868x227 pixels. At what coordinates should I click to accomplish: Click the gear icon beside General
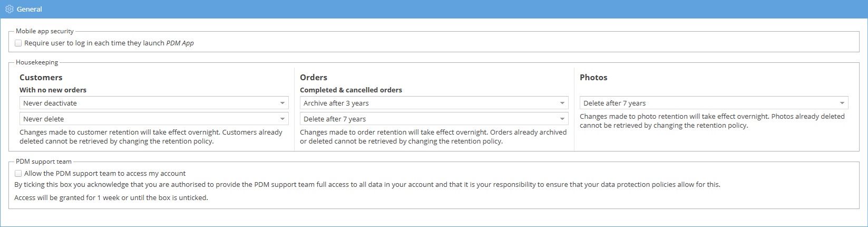point(9,9)
